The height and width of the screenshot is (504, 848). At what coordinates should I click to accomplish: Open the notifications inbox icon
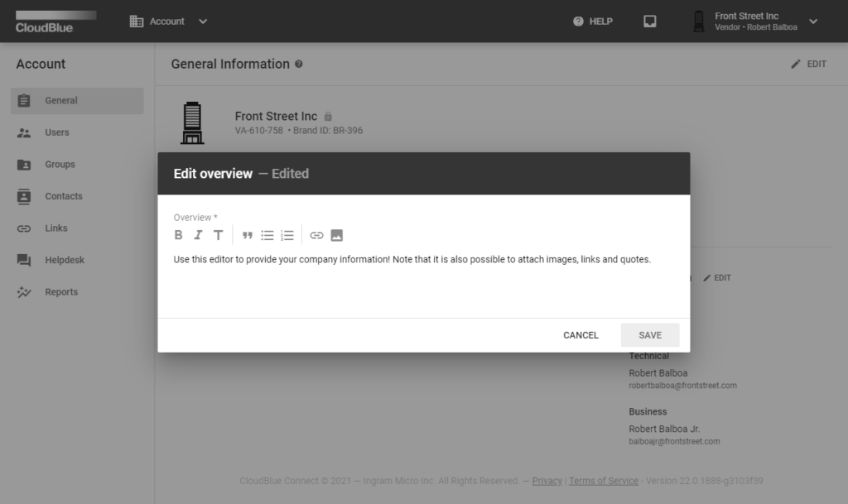650,22
